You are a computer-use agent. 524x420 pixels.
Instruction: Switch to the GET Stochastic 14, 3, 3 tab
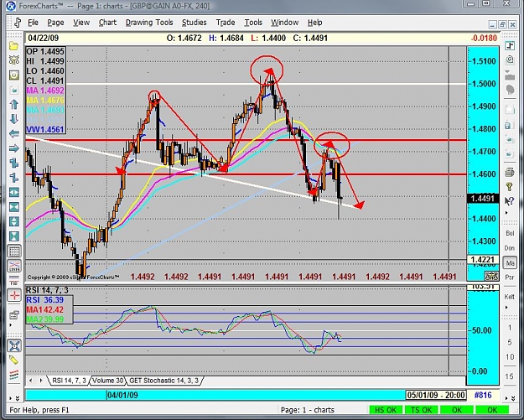coord(163,381)
